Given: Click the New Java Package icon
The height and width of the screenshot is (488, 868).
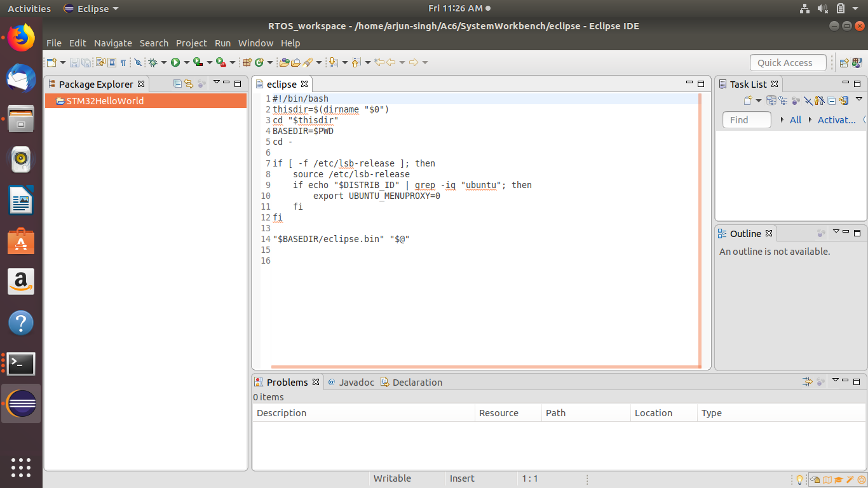Looking at the screenshot, I should [248, 62].
